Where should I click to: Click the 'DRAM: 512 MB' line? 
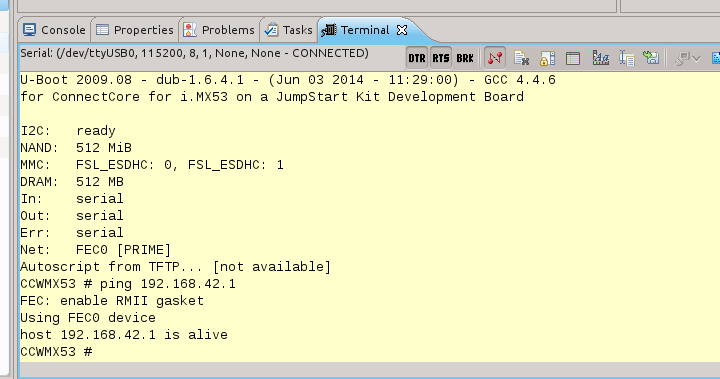coord(72,182)
